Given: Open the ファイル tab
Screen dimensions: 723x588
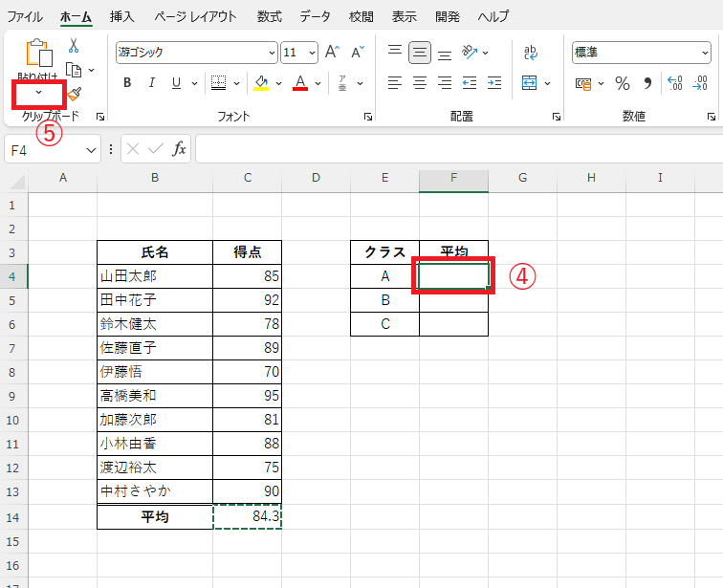Looking at the screenshot, I should click(25, 16).
